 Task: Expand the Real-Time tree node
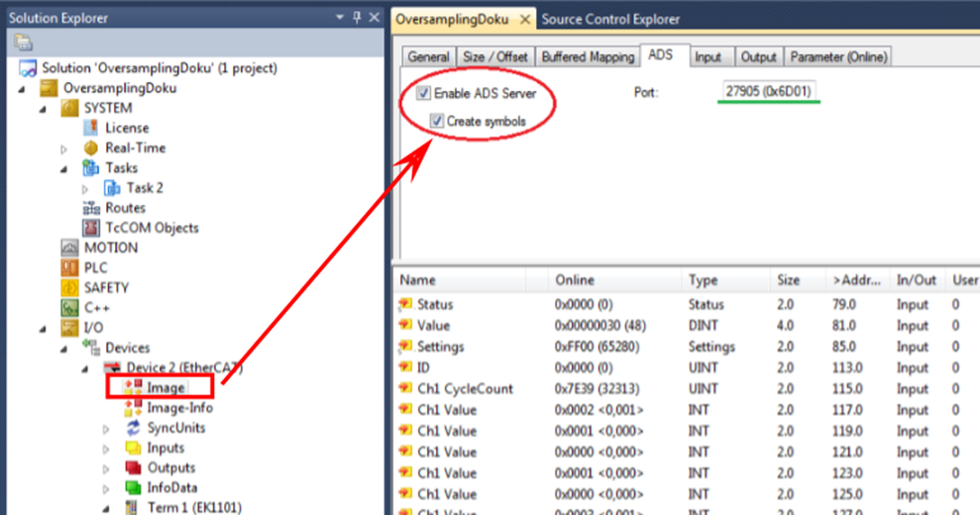64,149
